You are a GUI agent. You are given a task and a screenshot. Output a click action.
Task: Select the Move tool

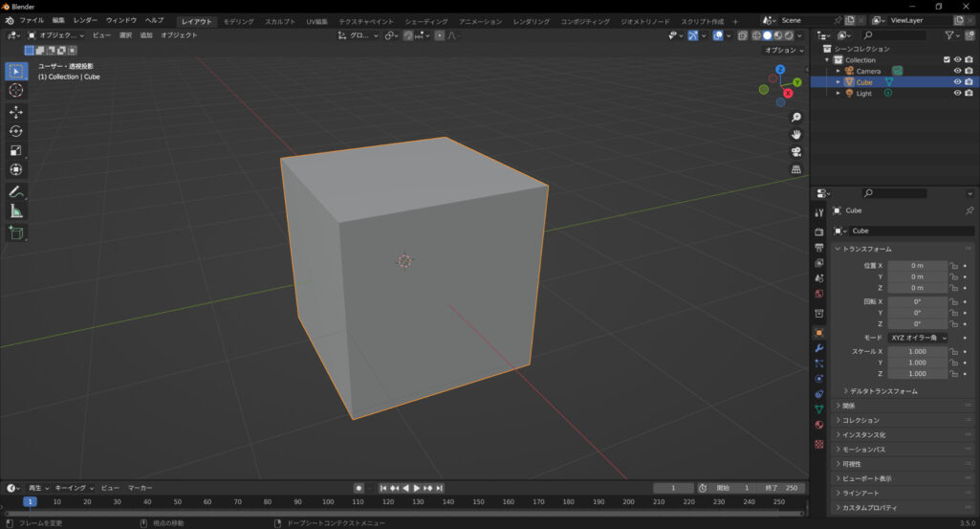[x=16, y=113]
